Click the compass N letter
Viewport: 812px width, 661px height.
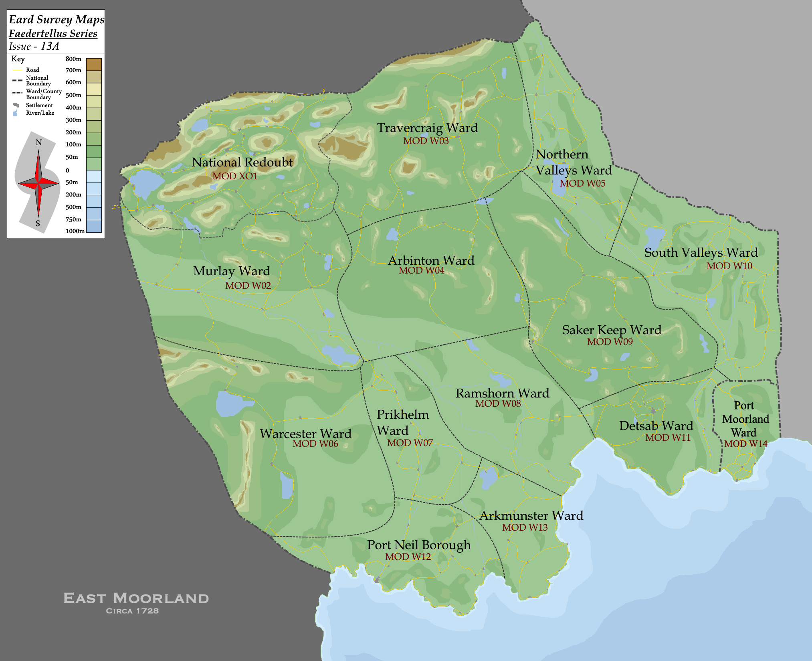pyautogui.click(x=39, y=142)
